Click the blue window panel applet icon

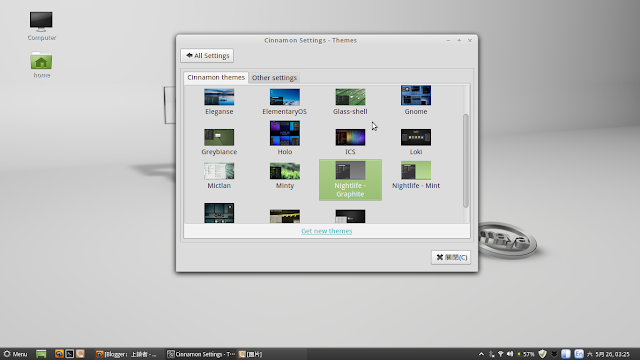(x=566, y=354)
